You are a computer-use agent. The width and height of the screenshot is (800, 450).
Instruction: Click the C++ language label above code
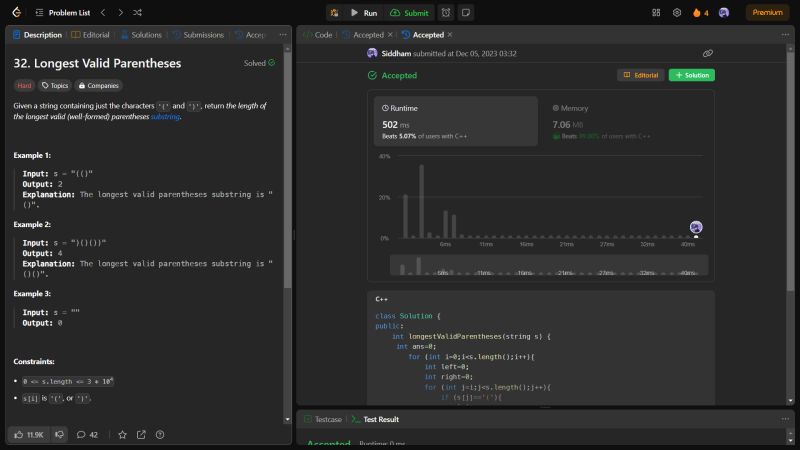381,299
